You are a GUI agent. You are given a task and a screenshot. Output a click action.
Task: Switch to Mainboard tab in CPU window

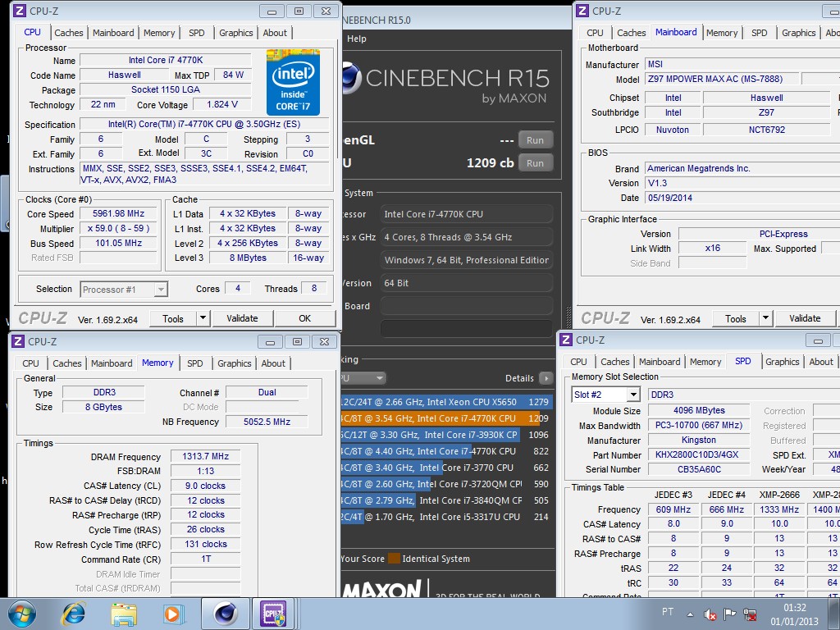113,33
